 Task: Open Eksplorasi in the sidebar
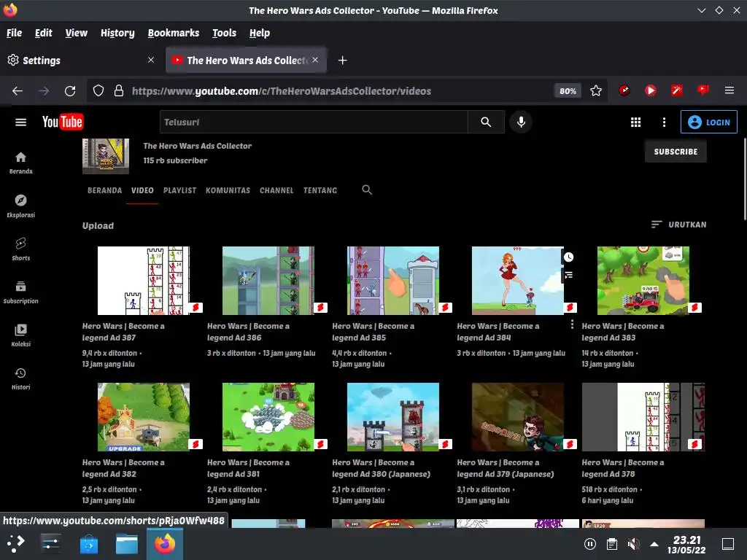tap(21, 206)
